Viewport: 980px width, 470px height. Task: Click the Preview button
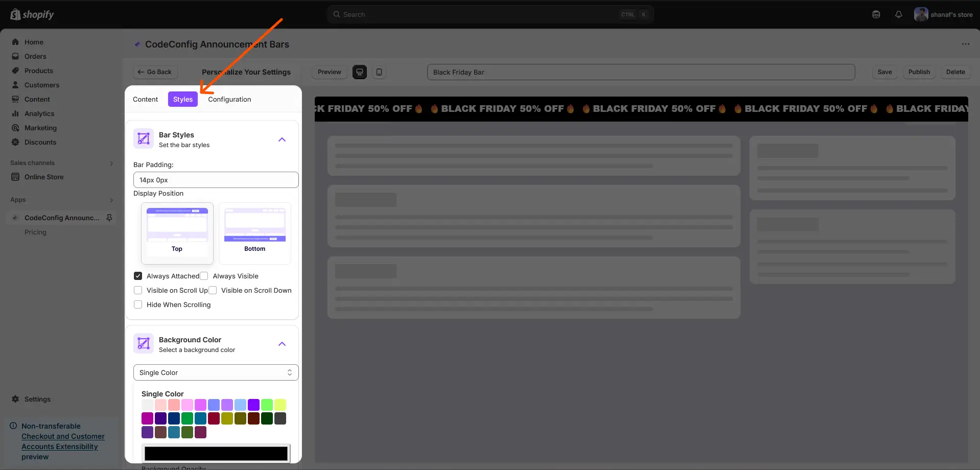pos(330,72)
